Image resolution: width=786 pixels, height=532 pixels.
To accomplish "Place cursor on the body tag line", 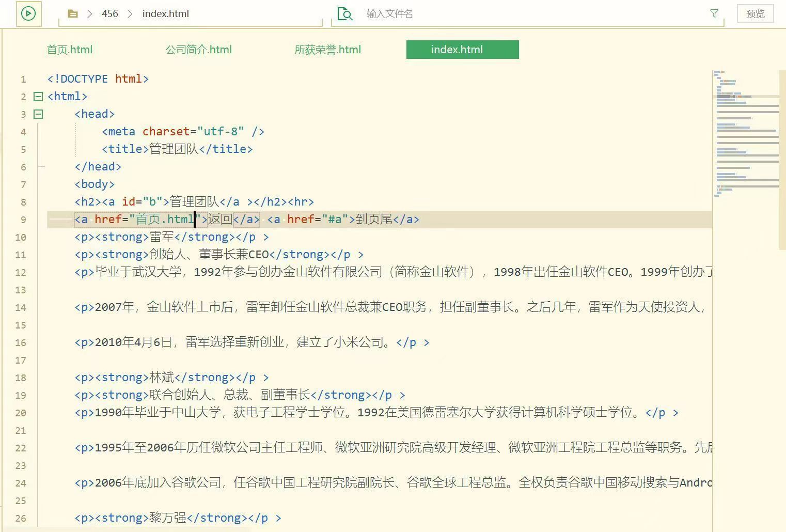I will (x=95, y=184).
